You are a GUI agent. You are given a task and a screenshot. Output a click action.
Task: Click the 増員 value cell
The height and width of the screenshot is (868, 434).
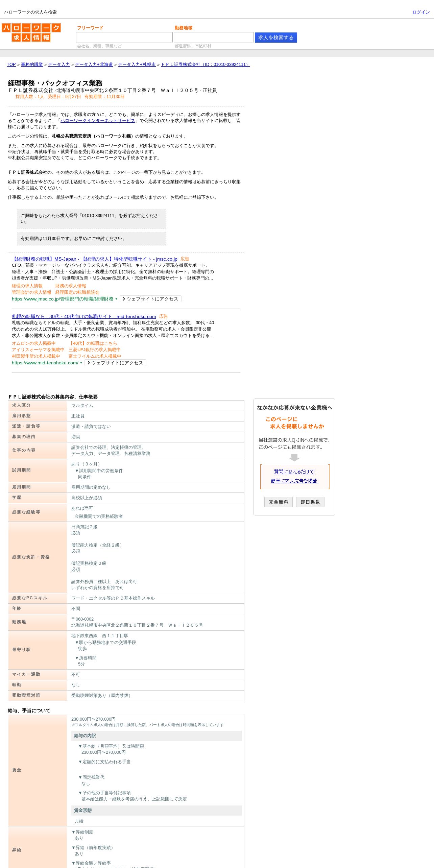(x=155, y=437)
